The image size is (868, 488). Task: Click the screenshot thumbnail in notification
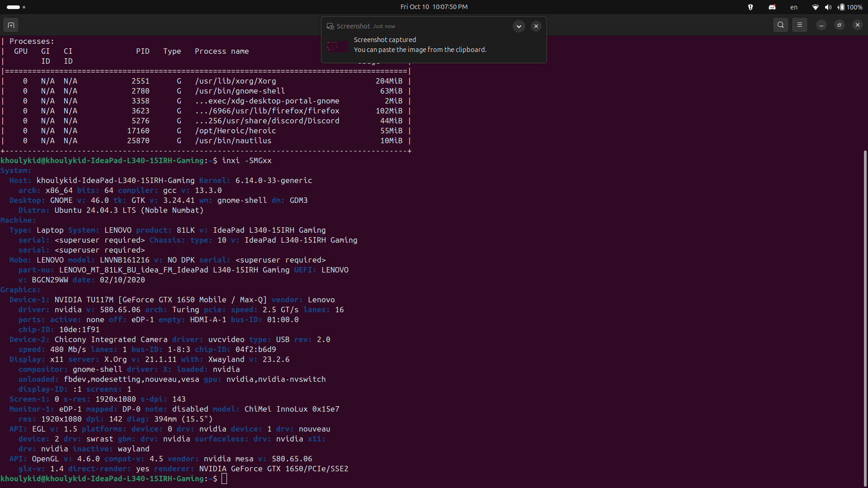[x=338, y=46]
